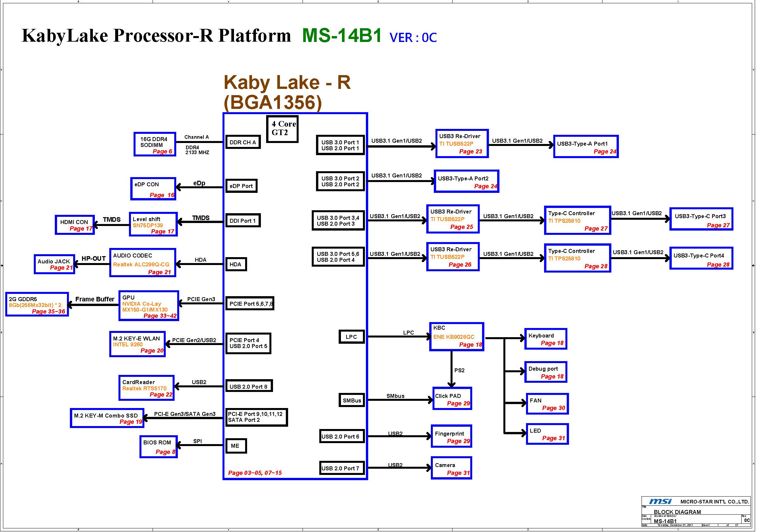Select the USB3 Re-Driver block on Page 23
This screenshot has height=532, width=760.
(462, 144)
